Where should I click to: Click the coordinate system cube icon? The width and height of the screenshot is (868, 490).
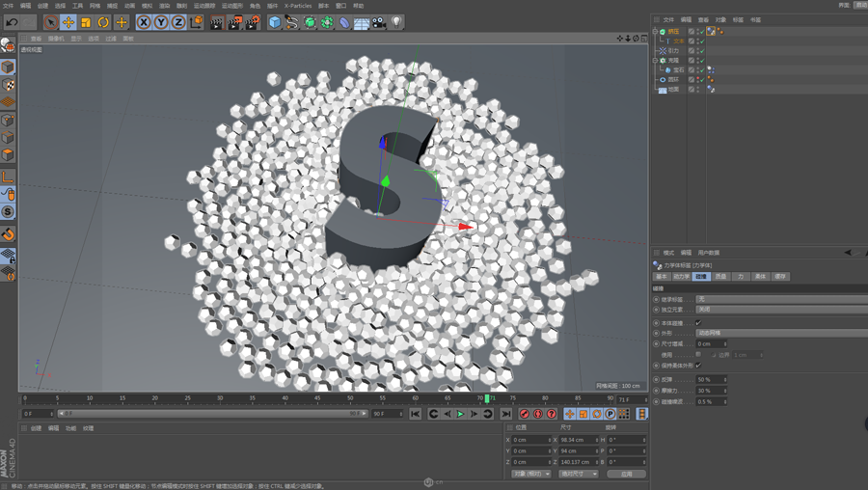pos(196,23)
